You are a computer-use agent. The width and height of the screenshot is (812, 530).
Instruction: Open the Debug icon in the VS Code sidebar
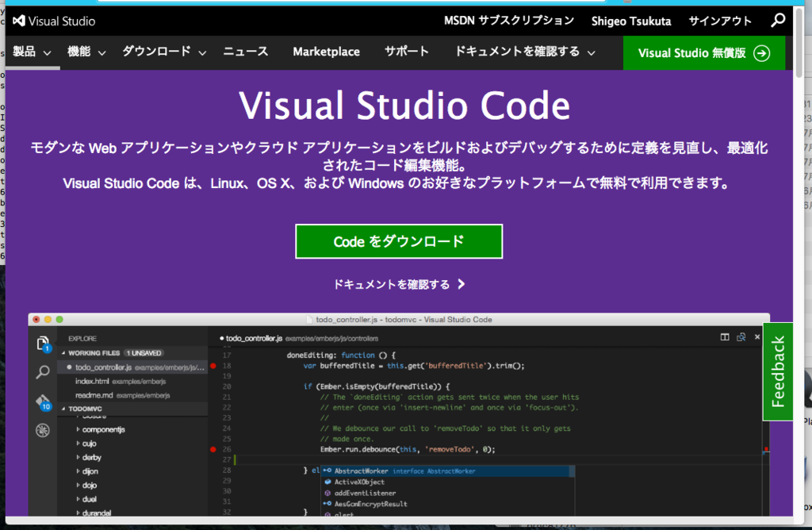coord(43,430)
